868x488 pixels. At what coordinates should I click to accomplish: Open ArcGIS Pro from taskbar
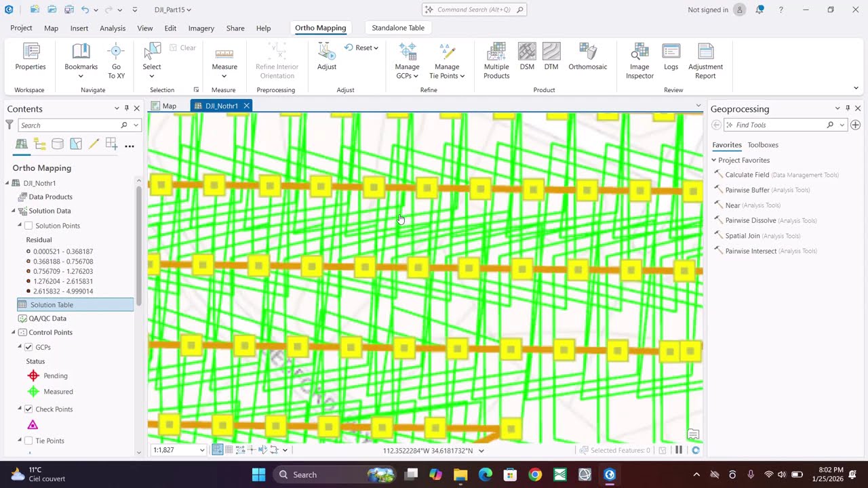609,474
